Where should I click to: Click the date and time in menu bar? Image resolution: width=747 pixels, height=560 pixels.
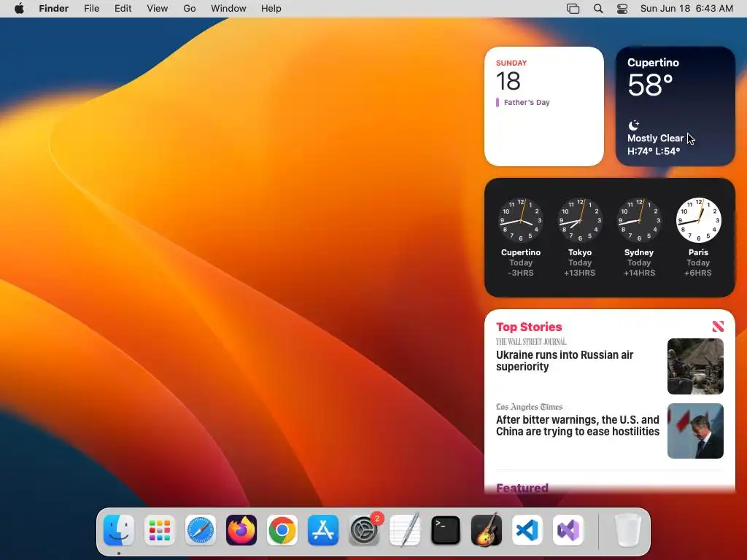(x=686, y=9)
